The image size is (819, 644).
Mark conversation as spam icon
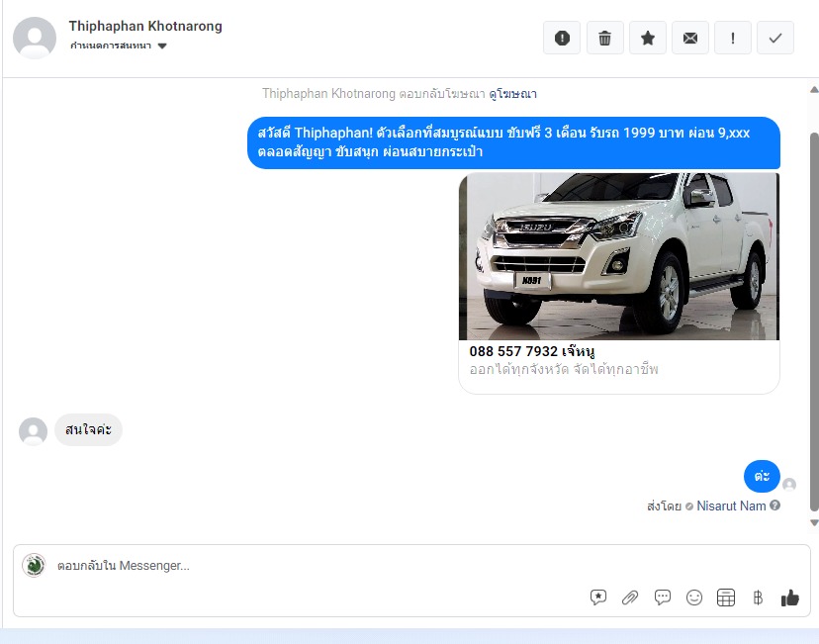562,38
